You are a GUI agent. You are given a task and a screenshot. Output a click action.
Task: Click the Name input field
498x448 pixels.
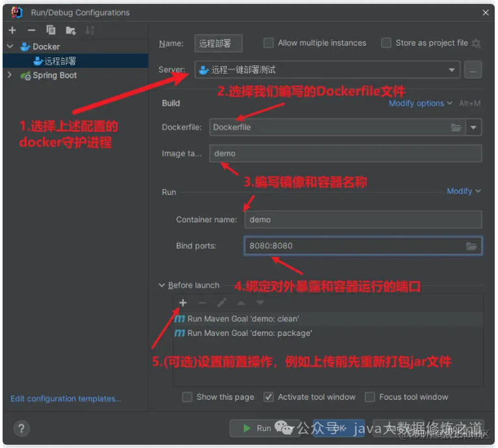(218, 43)
